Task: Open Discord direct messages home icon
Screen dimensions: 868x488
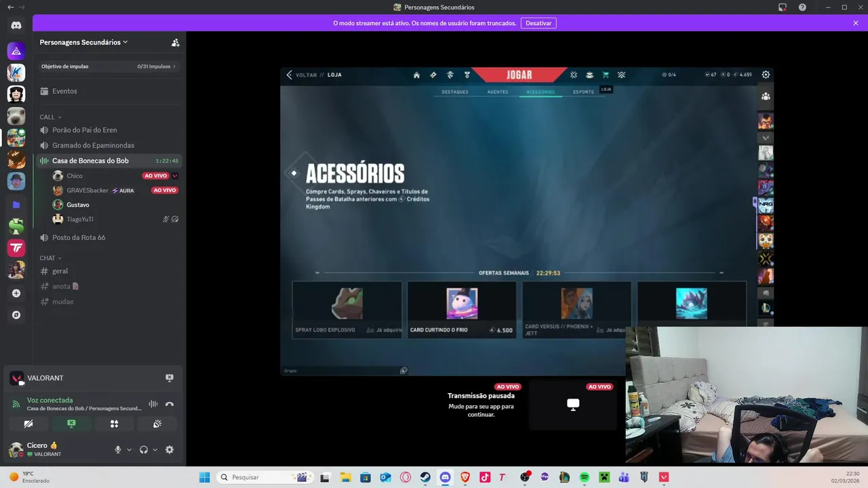Action: pos(16,25)
